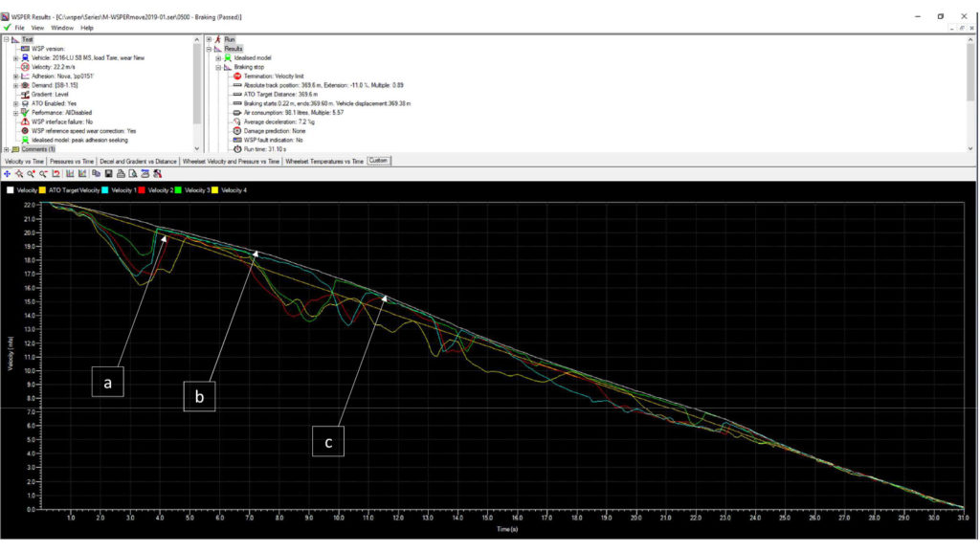Image resolution: width=980 pixels, height=552 pixels.
Task: Click the red Termination stop icon
Action: click(x=237, y=77)
